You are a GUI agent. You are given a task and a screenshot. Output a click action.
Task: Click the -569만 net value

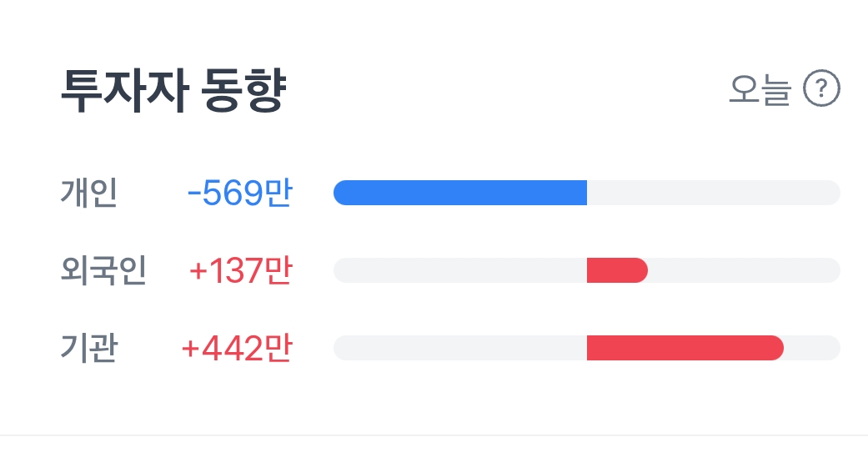(x=239, y=193)
